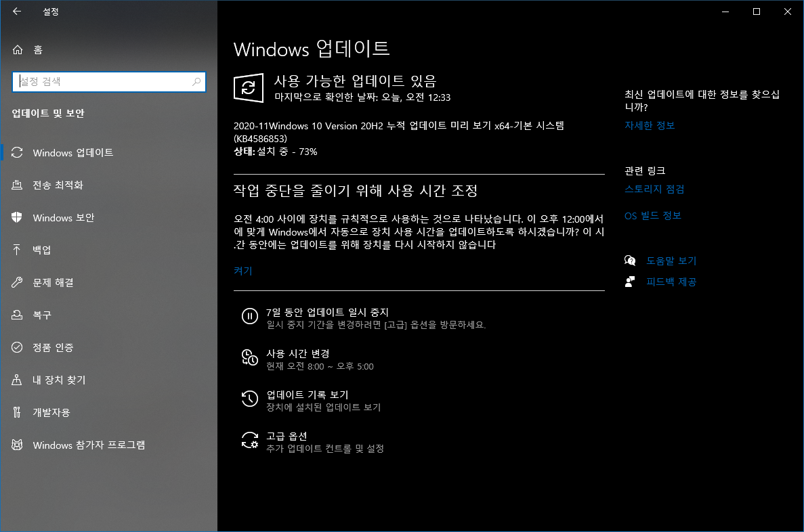Click the clock icon for 사용 시간 변경
The image size is (804, 532).
coord(250,357)
